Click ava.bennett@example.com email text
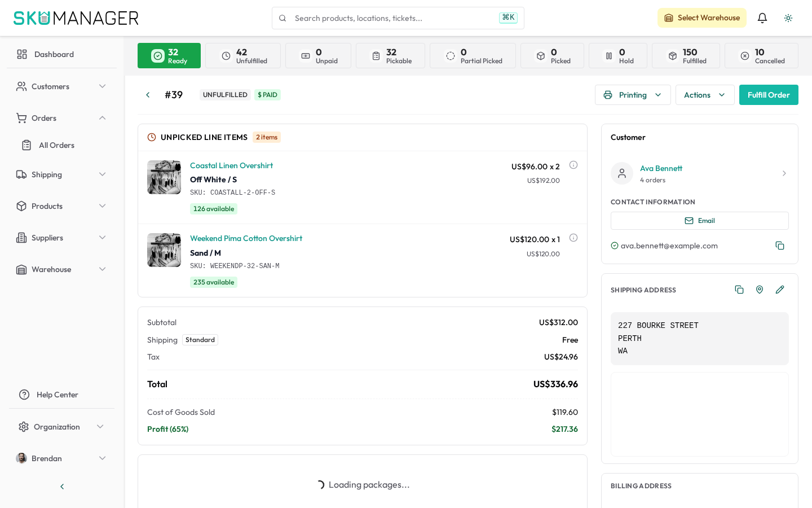 tap(669, 246)
